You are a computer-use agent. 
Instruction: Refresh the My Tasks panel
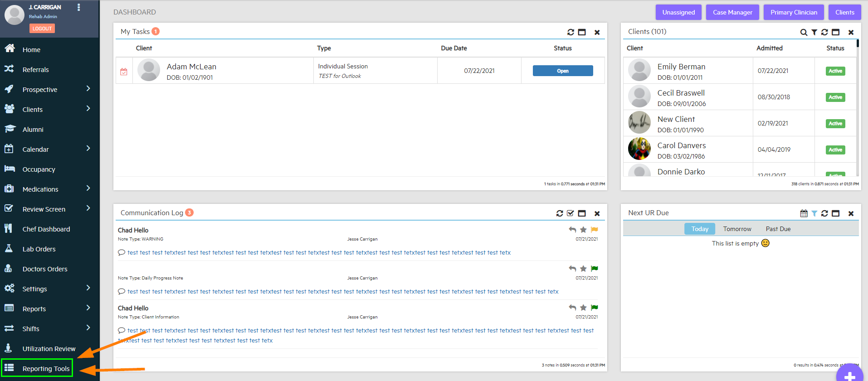(x=571, y=32)
